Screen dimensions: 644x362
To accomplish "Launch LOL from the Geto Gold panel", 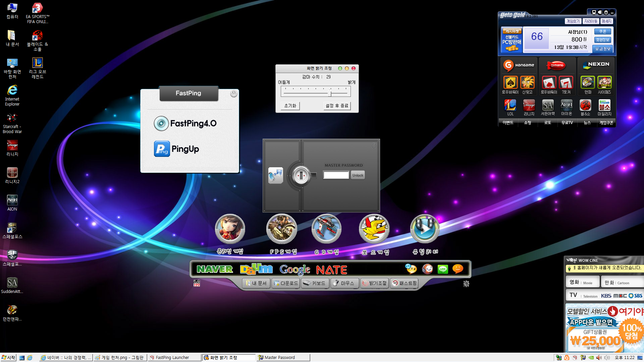I will [x=510, y=106].
